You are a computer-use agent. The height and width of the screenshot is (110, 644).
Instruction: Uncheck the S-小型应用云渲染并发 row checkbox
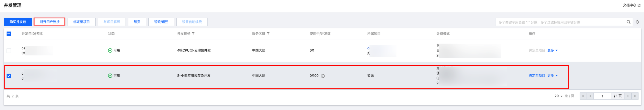click(x=9, y=76)
